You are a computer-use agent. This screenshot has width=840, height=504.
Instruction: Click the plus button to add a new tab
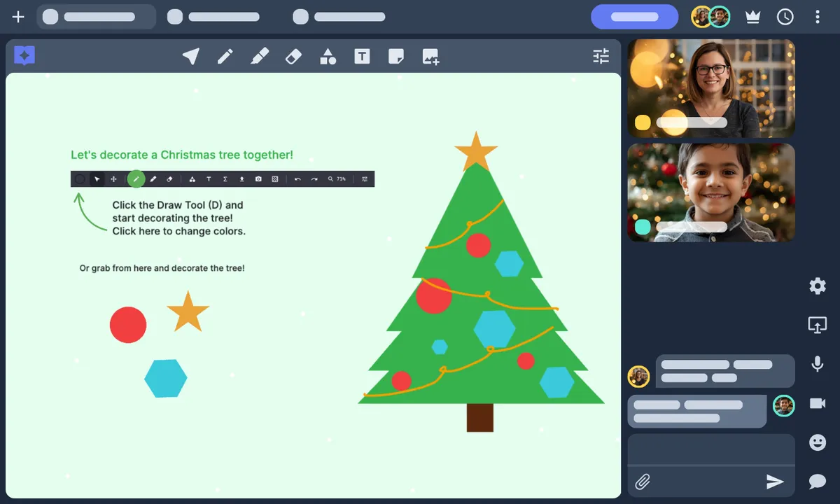[x=18, y=17]
